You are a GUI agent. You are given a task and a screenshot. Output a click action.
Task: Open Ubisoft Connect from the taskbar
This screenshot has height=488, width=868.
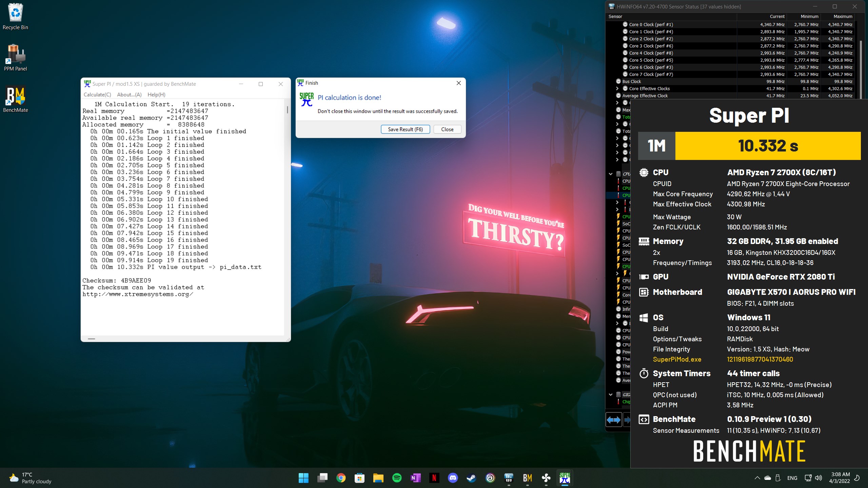click(x=490, y=478)
